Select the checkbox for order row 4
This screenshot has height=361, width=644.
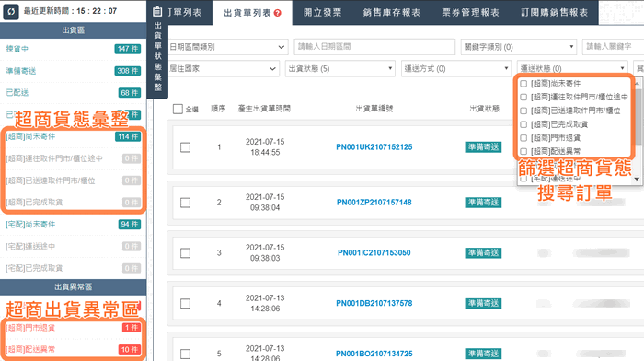click(x=185, y=303)
